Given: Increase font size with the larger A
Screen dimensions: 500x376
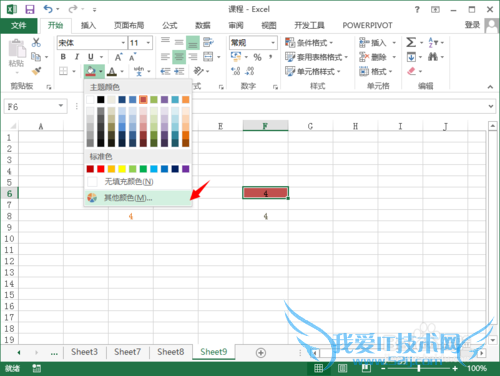Looking at the screenshot, I should coord(118,57).
